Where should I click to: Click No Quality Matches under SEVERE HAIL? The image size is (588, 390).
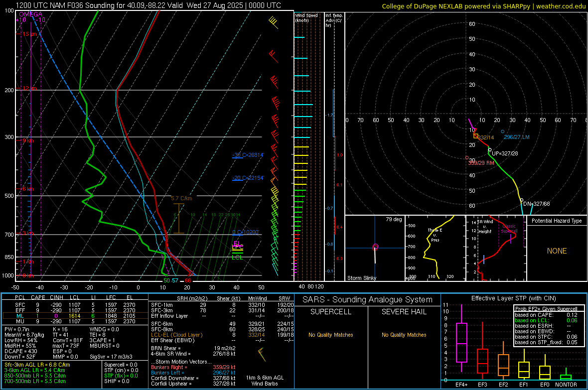[404, 335]
